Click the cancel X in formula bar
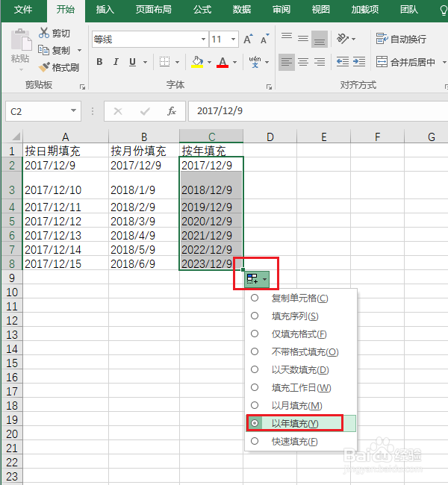 click(118, 111)
